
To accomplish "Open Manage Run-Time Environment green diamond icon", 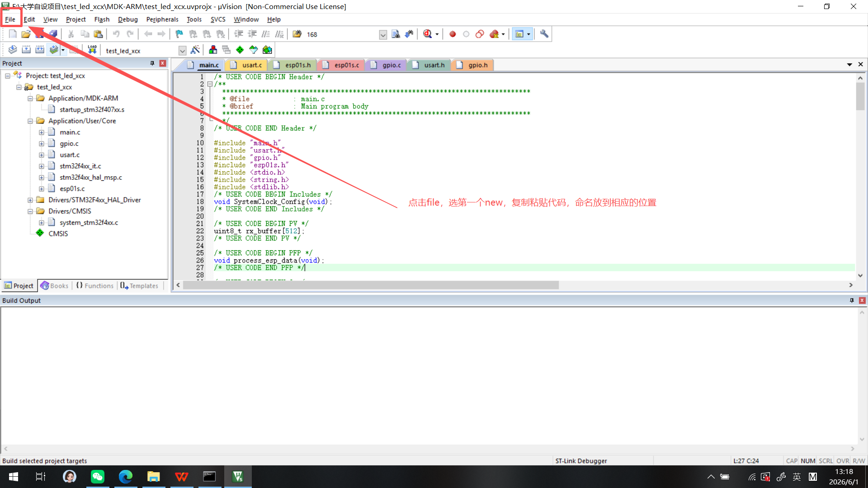I will pyautogui.click(x=240, y=50).
